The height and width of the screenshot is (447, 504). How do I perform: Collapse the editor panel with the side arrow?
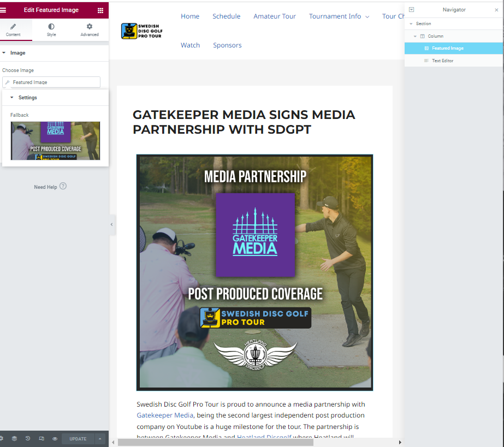(111, 224)
